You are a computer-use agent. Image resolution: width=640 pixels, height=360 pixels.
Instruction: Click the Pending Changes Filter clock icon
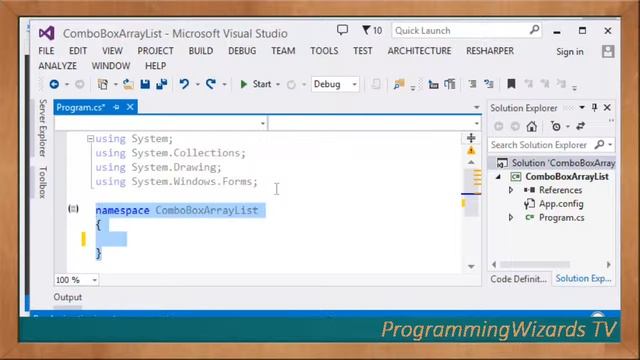(x=556, y=127)
